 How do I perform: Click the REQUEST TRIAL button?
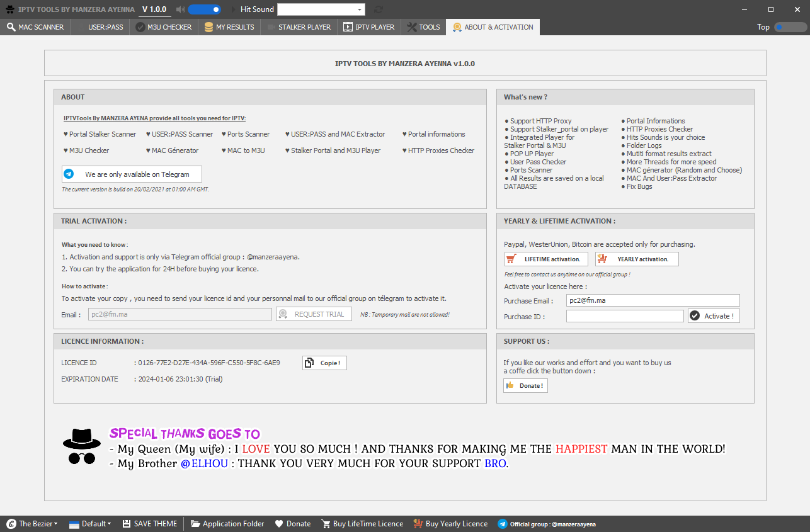point(314,314)
